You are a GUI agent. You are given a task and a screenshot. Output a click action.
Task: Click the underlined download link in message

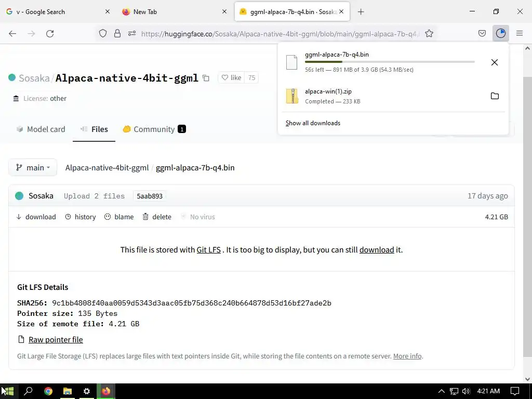(x=377, y=250)
